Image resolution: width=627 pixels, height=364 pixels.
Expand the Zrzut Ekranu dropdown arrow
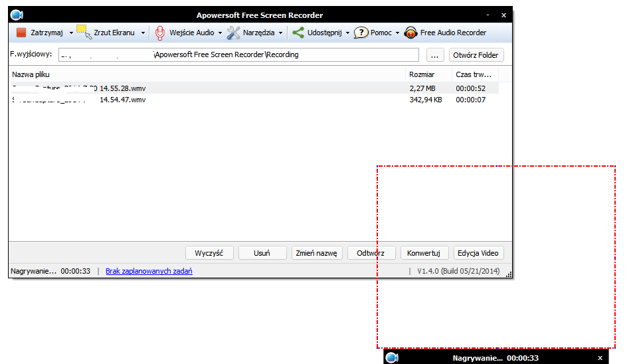pos(143,33)
